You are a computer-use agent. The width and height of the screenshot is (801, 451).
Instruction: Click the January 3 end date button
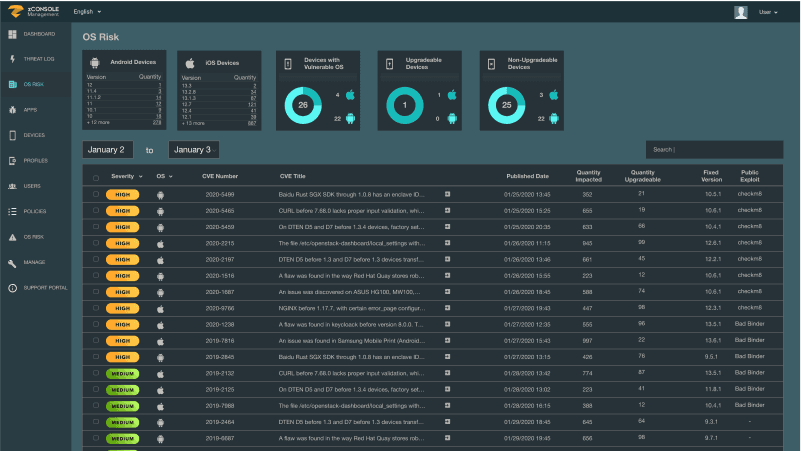pyautogui.click(x=193, y=150)
